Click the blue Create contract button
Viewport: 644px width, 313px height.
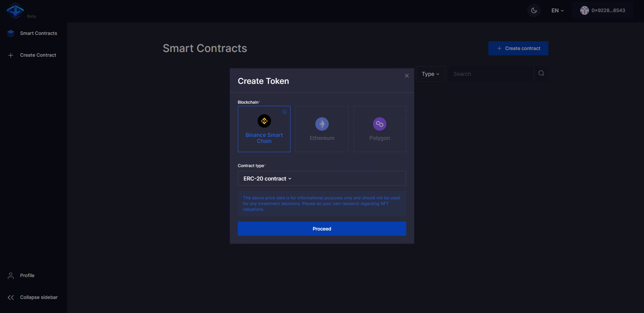pyautogui.click(x=518, y=48)
